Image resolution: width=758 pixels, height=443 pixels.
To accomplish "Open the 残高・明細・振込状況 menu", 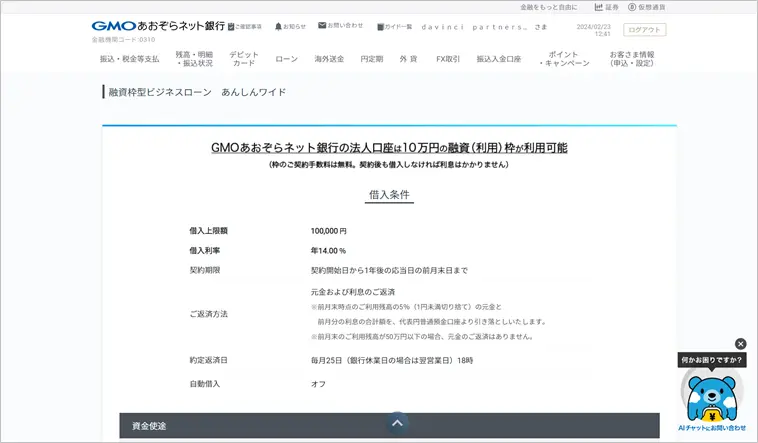I will click(x=194, y=59).
